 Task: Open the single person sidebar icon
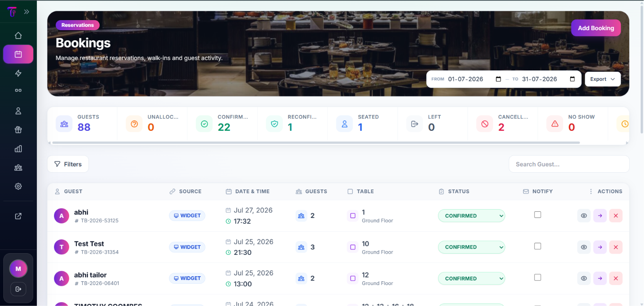pos(18,111)
